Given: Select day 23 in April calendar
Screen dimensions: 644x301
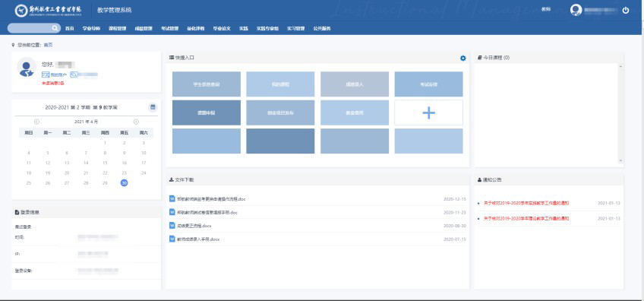Looking at the screenshot, I should point(124,173).
